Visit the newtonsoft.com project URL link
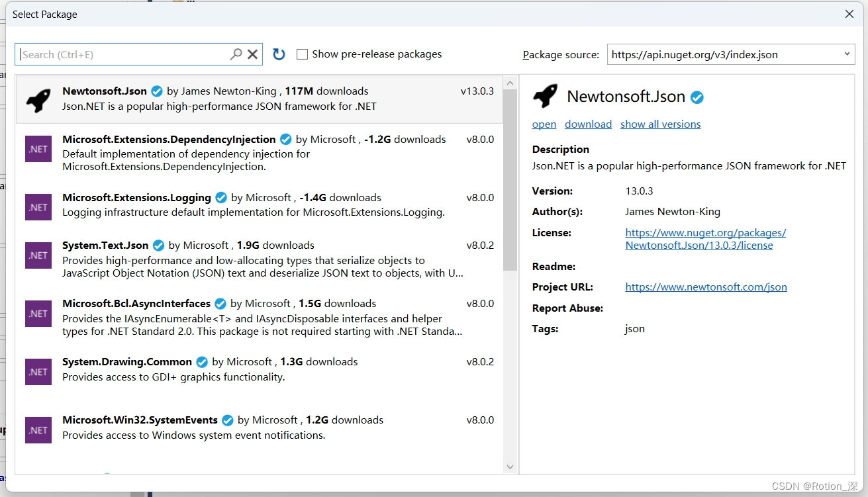Viewport: 868px width, 497px height. tap(706, 287)
